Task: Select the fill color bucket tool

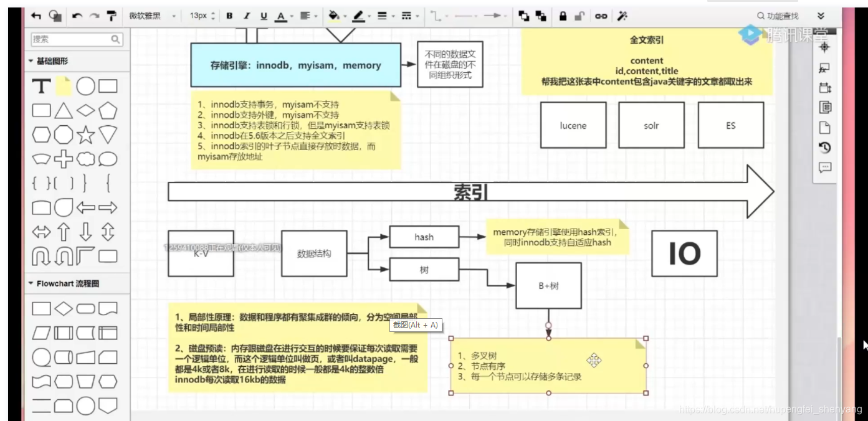Action: pos(333,16)
